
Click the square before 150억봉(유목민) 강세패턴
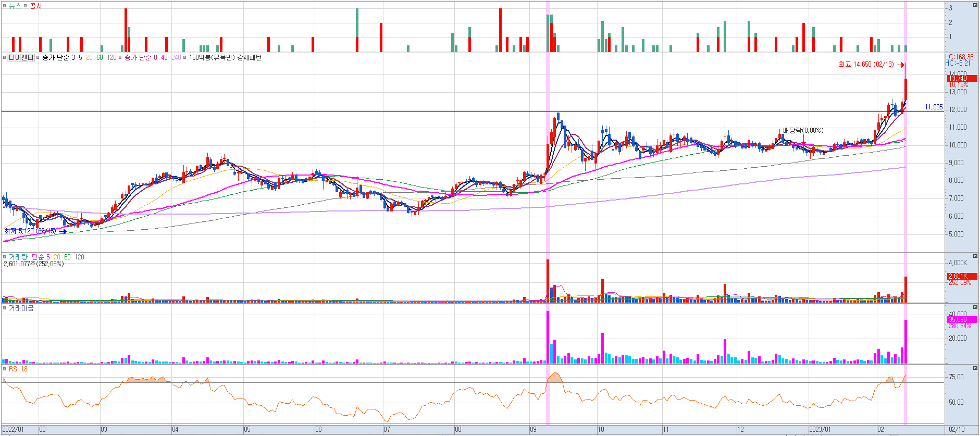click(185, 58)
